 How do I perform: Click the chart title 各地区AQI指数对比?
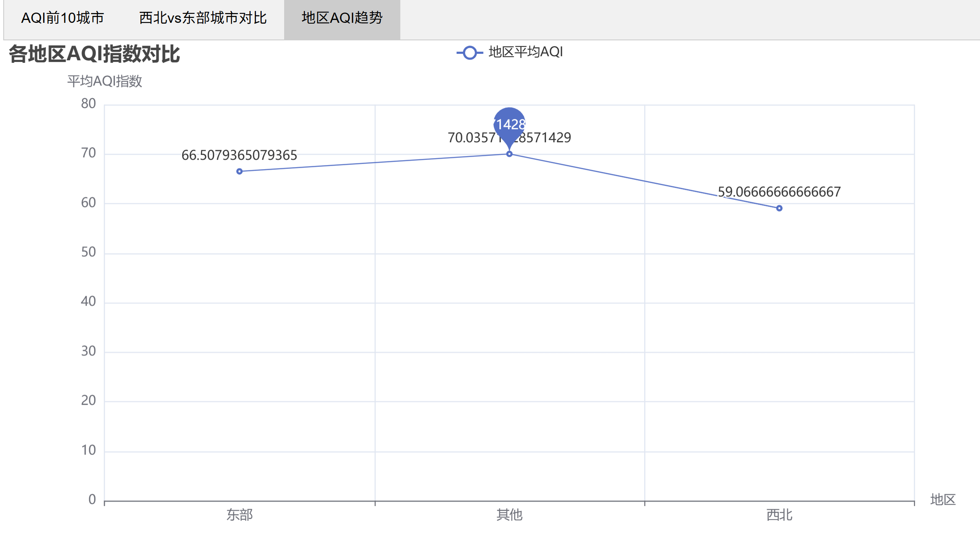94,54
